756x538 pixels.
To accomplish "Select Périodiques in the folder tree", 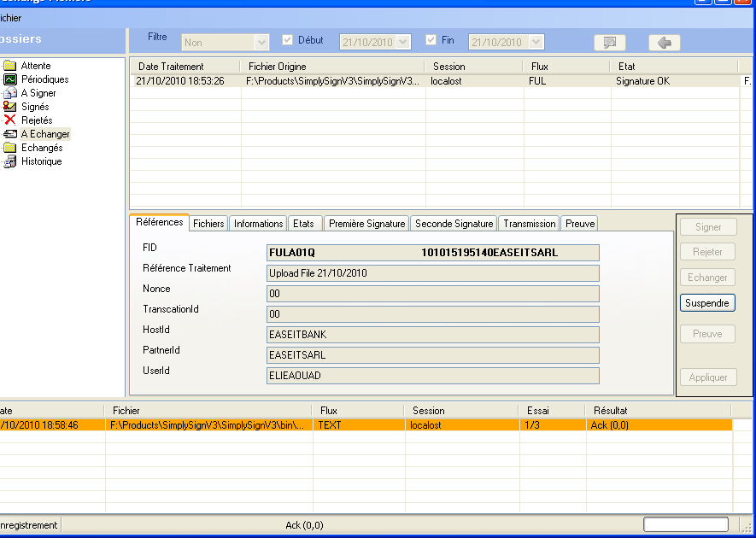I will pyautogui.click(x=44, y=79).
